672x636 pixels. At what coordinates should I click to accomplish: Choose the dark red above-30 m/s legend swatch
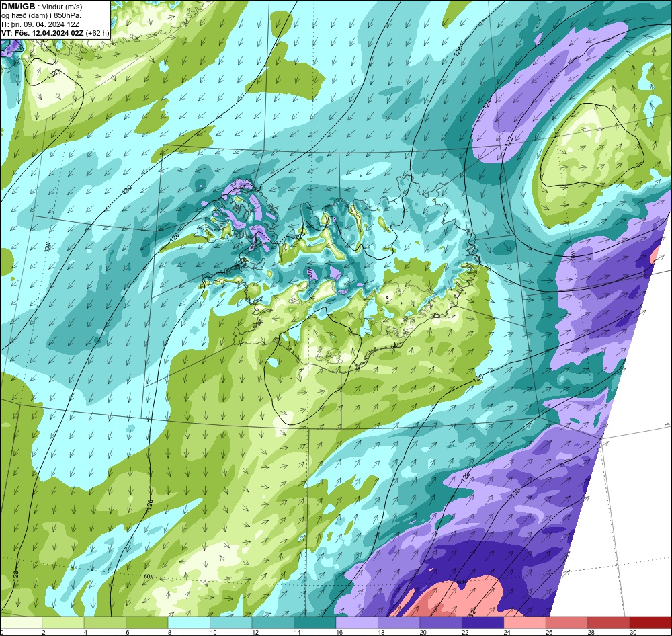(x=651, y=623)
